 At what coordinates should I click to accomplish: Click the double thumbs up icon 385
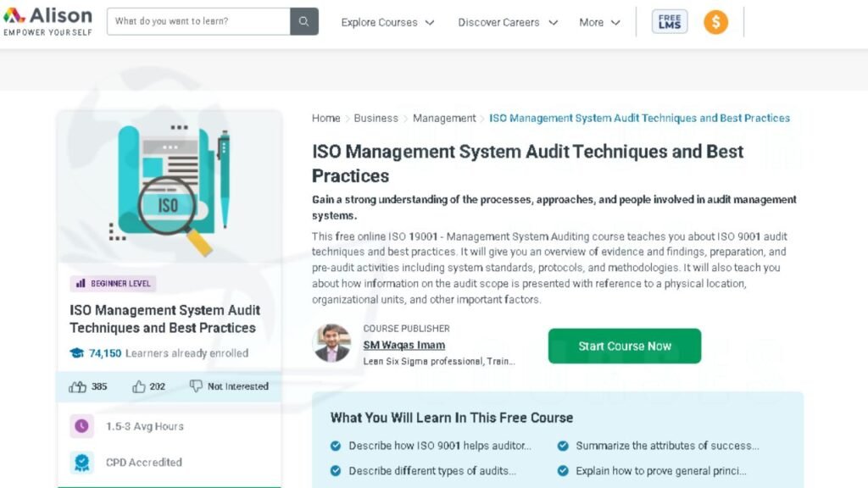77,386
